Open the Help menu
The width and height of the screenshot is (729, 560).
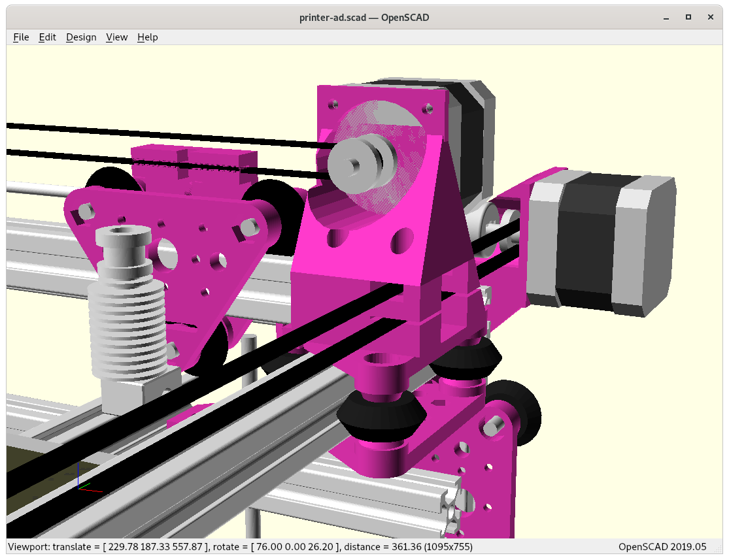[x=147, y=37]
